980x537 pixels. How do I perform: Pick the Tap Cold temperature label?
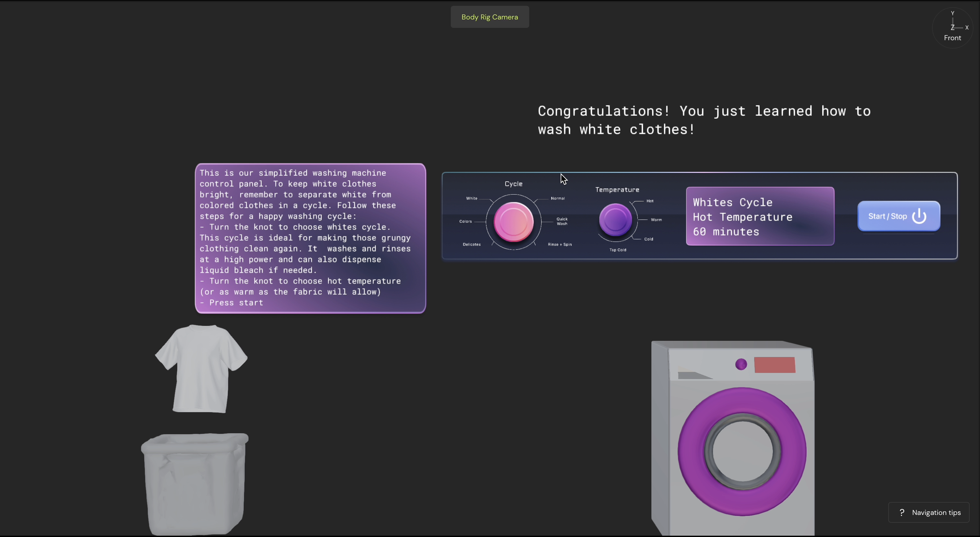618,250
